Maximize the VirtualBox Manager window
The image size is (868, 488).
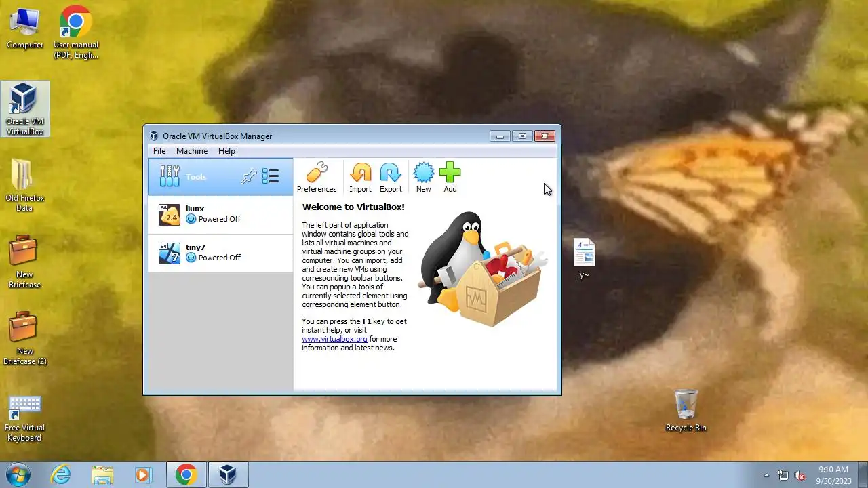pyautogui.click(x=522, y=136)
